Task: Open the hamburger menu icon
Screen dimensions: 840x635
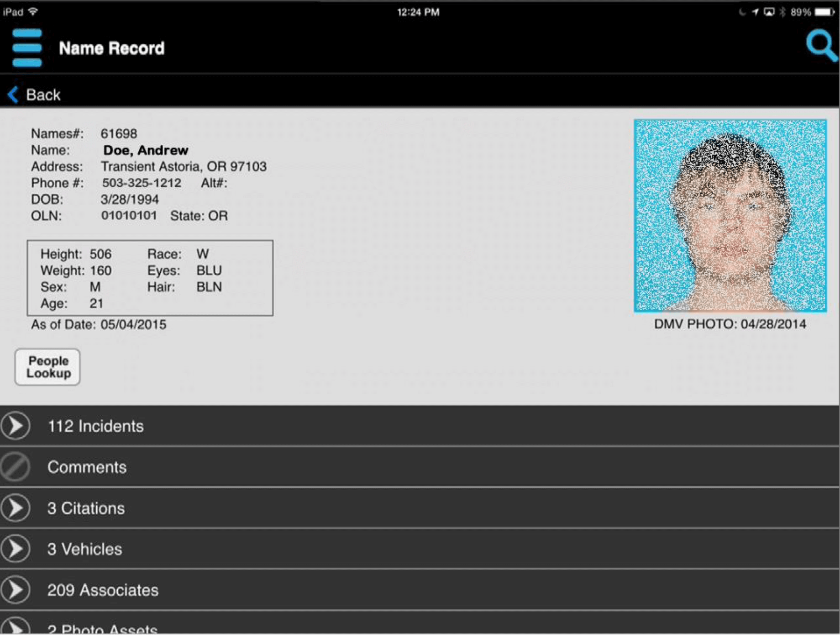Action: (27, 48)
